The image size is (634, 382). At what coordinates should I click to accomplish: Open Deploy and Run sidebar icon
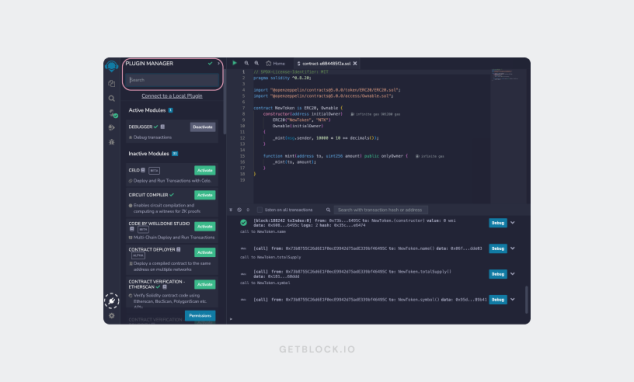112,128
